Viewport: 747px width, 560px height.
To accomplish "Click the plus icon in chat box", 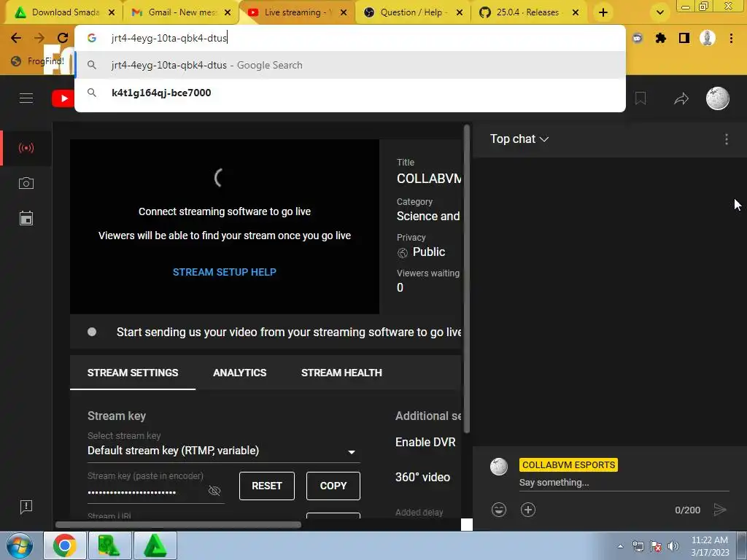I will pyautogui.click(x=528, y=510).
